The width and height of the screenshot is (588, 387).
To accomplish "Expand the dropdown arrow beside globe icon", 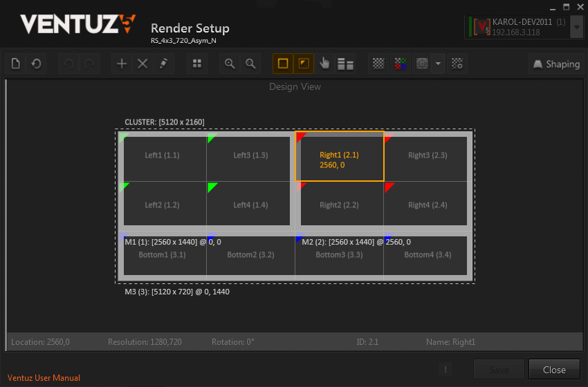I will click(x=438, y=64).
